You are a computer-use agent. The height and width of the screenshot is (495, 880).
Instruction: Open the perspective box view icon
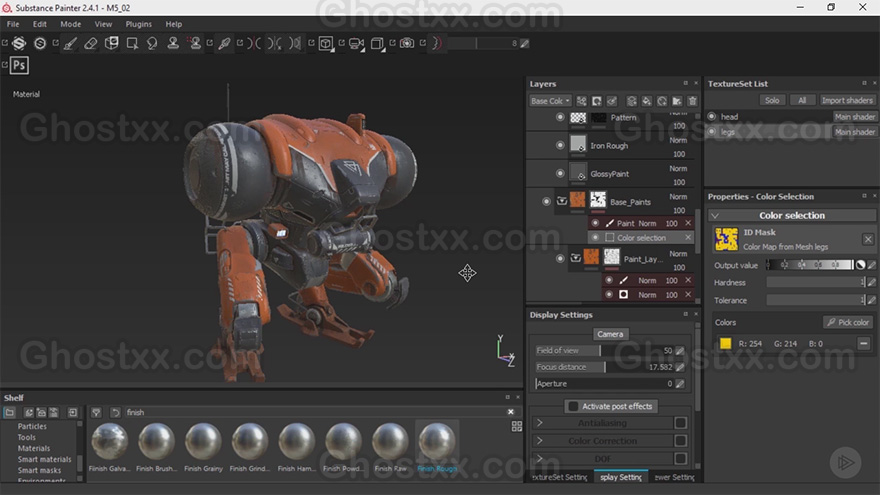pos(377,44)
